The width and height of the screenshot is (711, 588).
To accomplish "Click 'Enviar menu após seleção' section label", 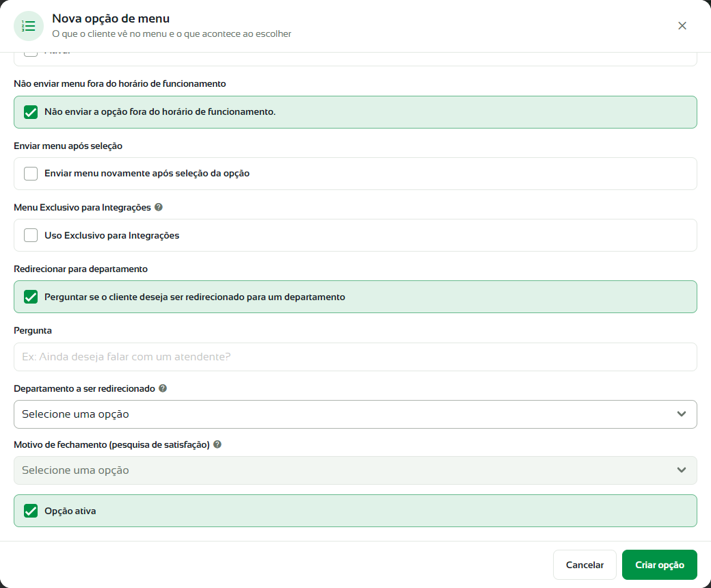I will (68, 146).
